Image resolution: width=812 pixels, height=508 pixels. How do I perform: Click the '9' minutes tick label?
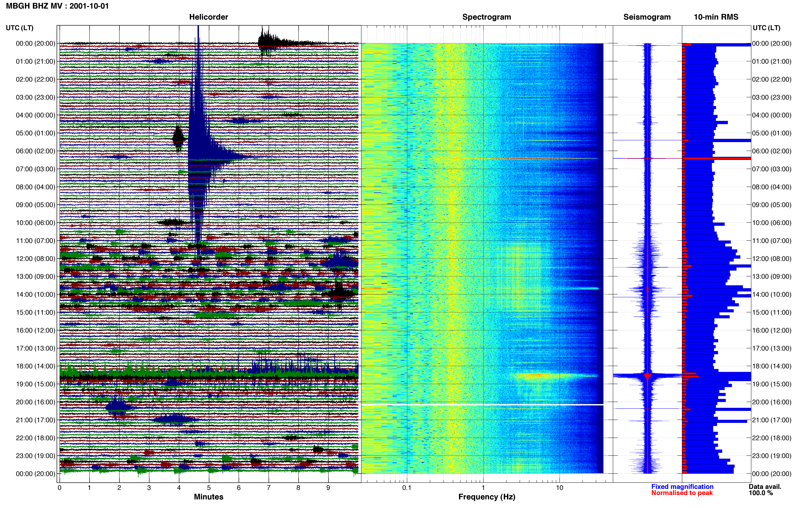pyautogui.click(x=328, y=487)
